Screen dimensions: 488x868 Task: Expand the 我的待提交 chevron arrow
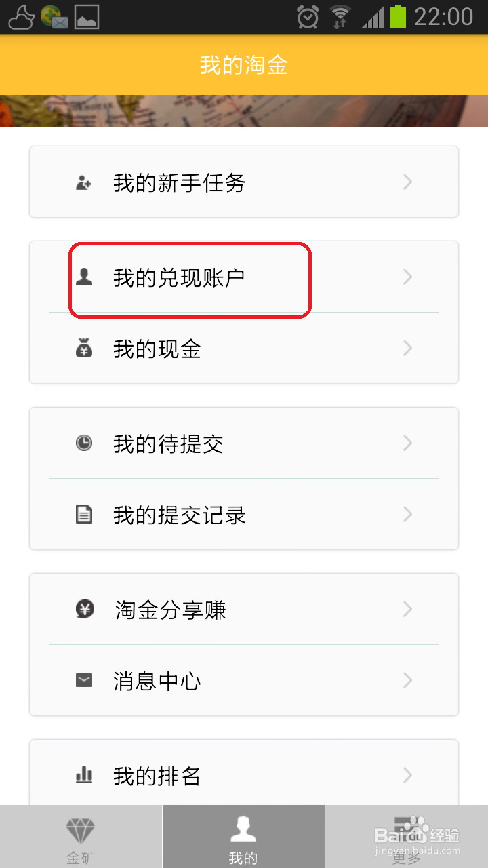pyautogui.click(x=407, y=443)
